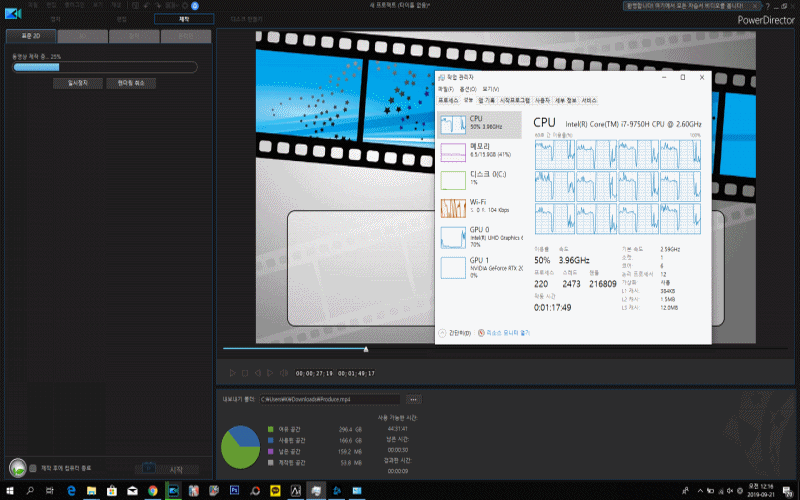Viewport: 800px width, 500px height.
Task: Open KakaoTalk from taskbar
Action: tap(275, 491)
